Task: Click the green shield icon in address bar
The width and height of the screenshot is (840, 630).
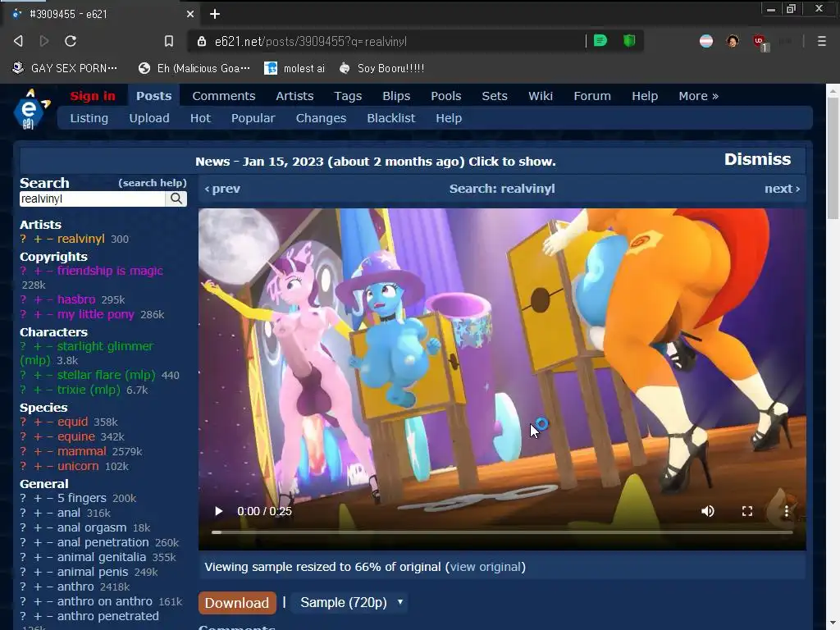Action: pos(629,41)
